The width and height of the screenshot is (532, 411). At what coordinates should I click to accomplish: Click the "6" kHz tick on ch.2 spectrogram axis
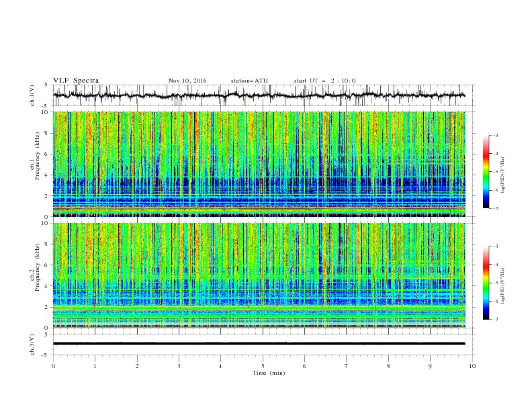[x=47, y=265]
